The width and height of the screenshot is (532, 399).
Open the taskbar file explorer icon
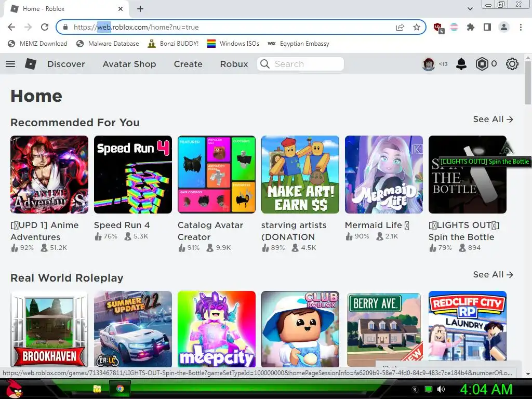pos(97,389)
